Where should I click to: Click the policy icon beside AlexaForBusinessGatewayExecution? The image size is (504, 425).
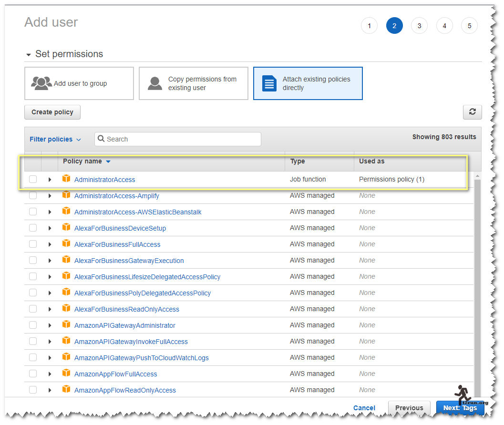coord(66,260)
